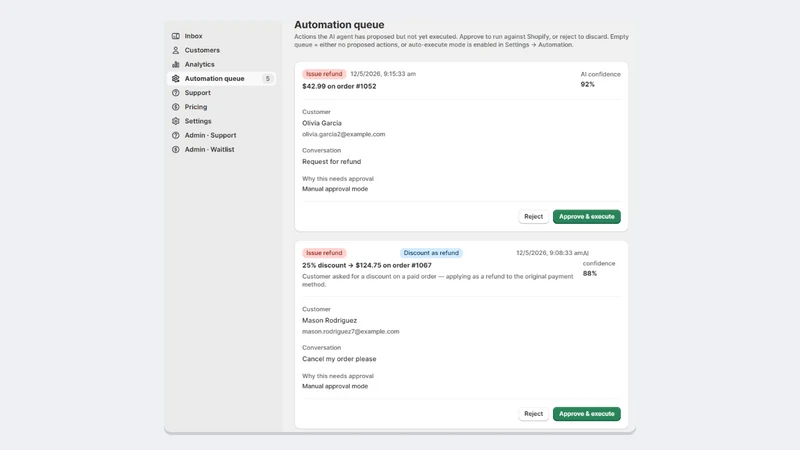Click email mason.rodriguez7@example.com
This screenshot has width=800, height=450.
[351, 332]
